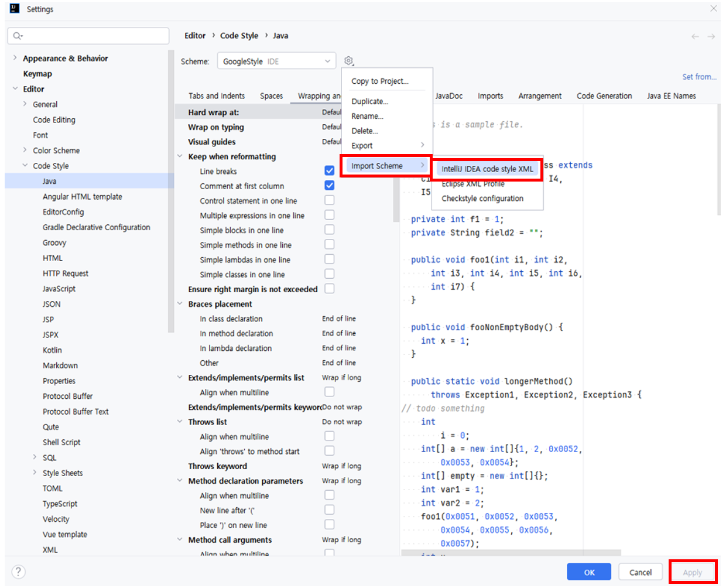Click the OK button
Screen dimensions: 726x588
coord(589,572)
